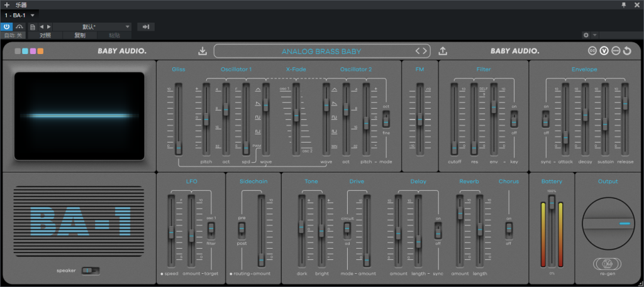
Task: Toggle the Chorus on/off switch
Action: pyautogui.click(x=509, y=230)
